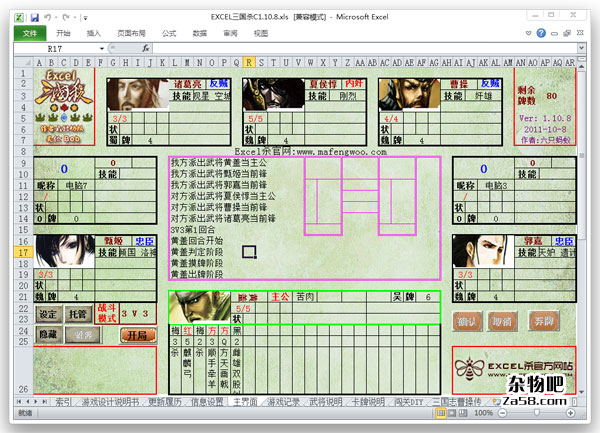The height and width of the screenshot is (433, 600).
Task: Click 夏侯惇 character portrait
Action: click(x=274, y=94)
